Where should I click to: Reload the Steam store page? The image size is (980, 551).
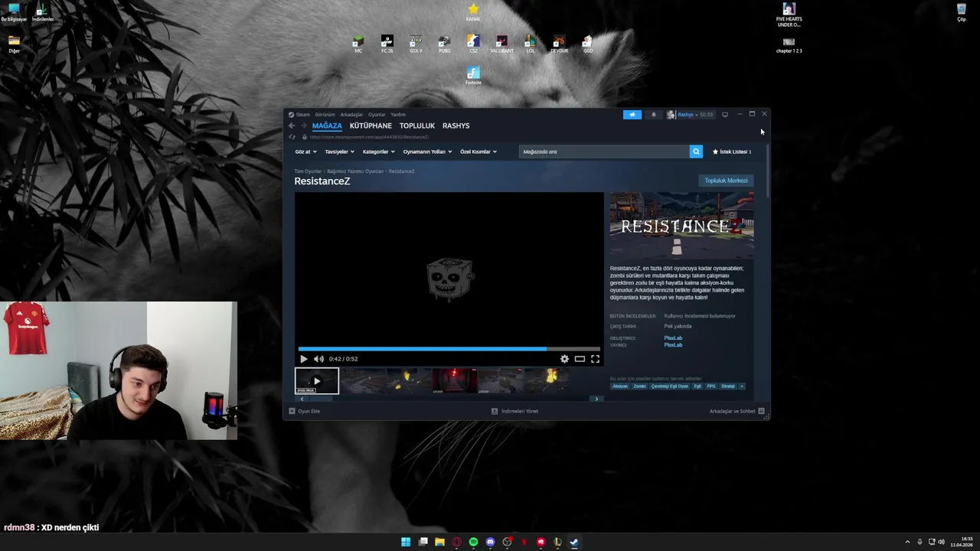[292, 137]
